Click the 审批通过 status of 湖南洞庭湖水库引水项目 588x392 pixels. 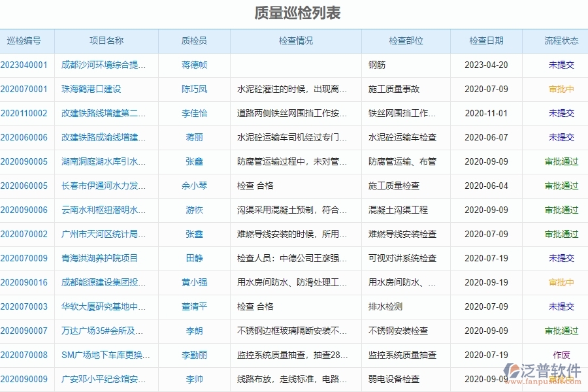click(x=561, y=161)
